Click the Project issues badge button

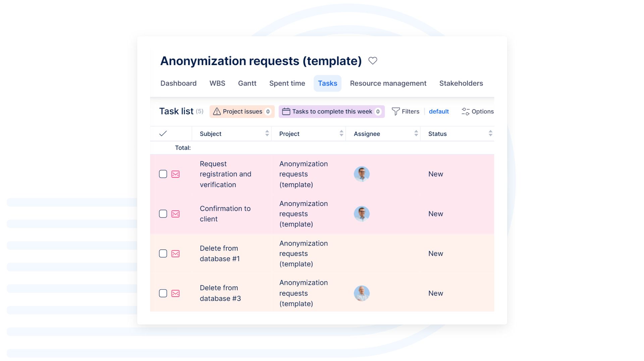[x=242, y=111]
